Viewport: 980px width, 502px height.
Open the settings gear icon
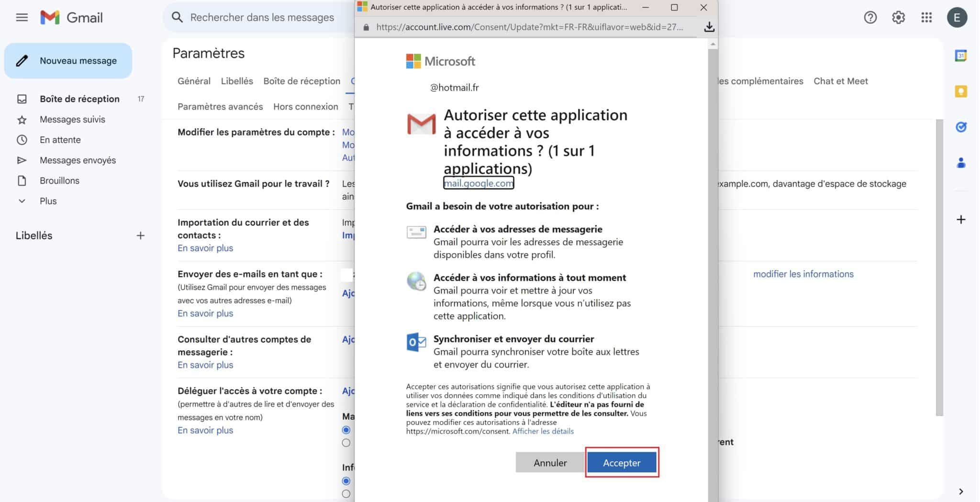pyautogui.click(x=898, y=18)
